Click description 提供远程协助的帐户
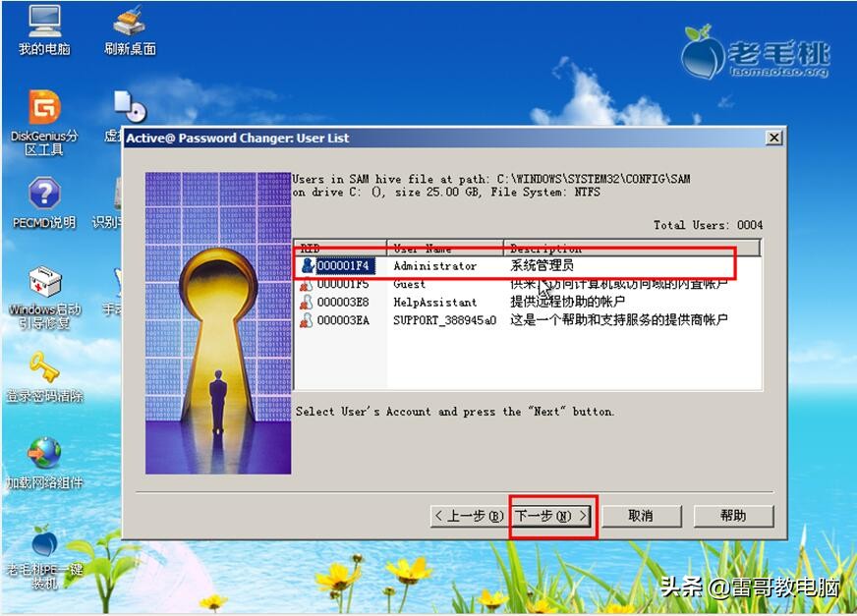Viewport: 857px width, 616px height. [x=567, y=302]
